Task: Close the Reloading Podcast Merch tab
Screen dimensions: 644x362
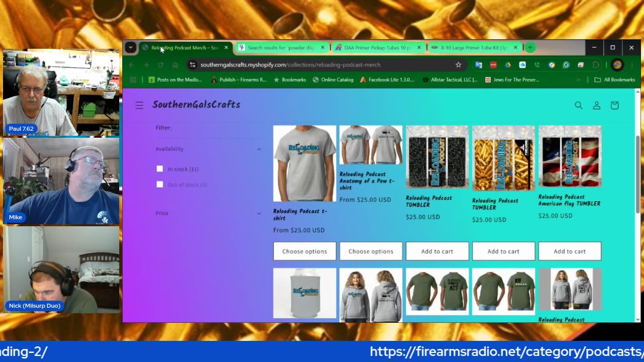Action: [226, 48]
